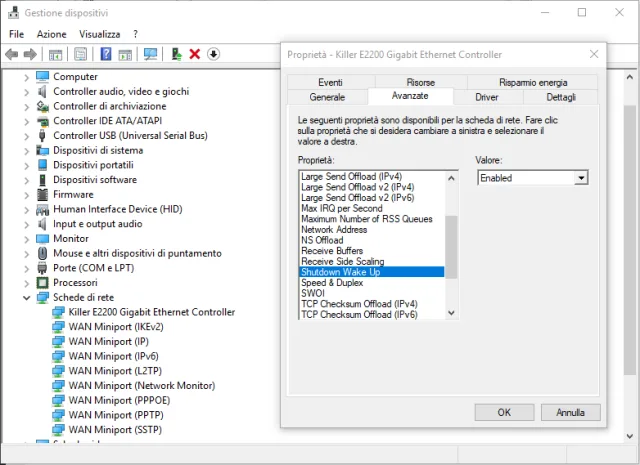Viewport: 640px width, 465px height.
Task: Click the Firmware category icon
Action: tap(42, 194)
